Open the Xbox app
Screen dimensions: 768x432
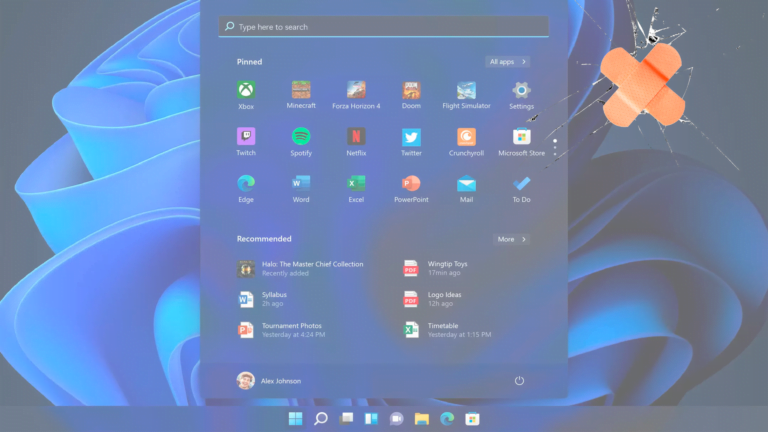click(246, 95)
